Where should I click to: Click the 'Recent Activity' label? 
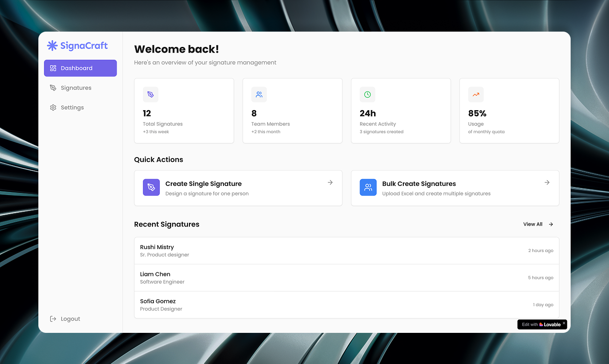(378, 124)
